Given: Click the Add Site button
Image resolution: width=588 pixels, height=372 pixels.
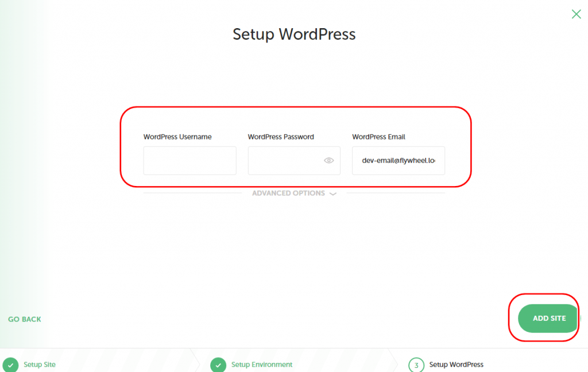Looking at the screenshot, I should point(548,319).
